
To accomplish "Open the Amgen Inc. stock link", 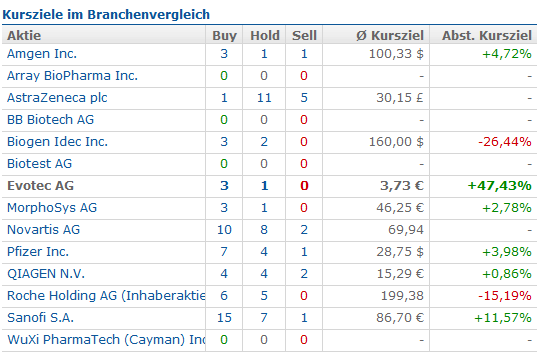I will pos(42,54).
